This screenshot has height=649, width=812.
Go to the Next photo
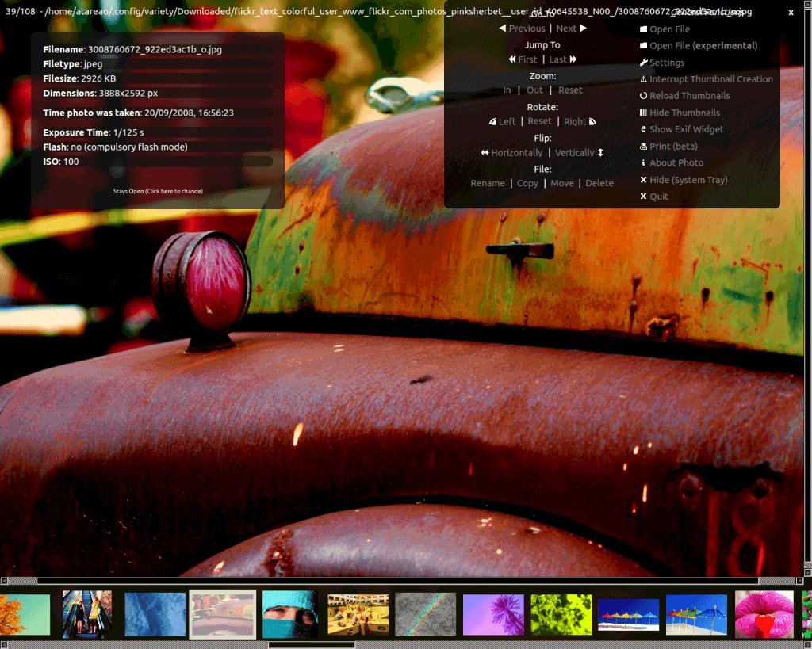coord(571,29)
